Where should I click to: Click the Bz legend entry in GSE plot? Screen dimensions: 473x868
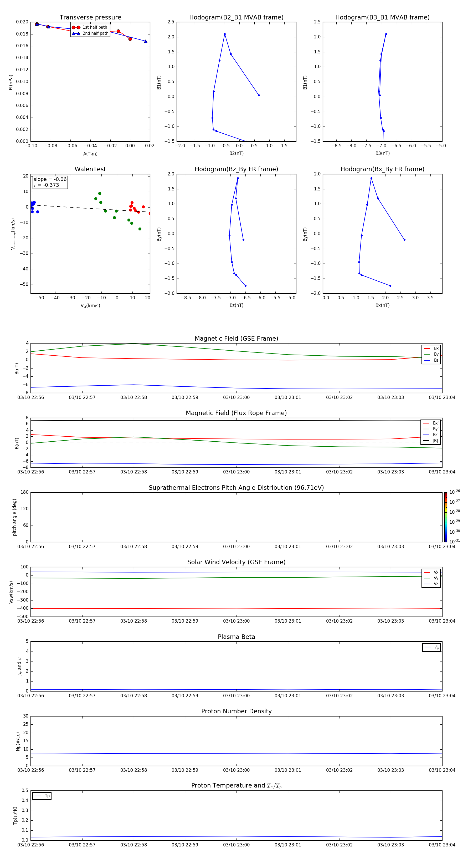431,361
